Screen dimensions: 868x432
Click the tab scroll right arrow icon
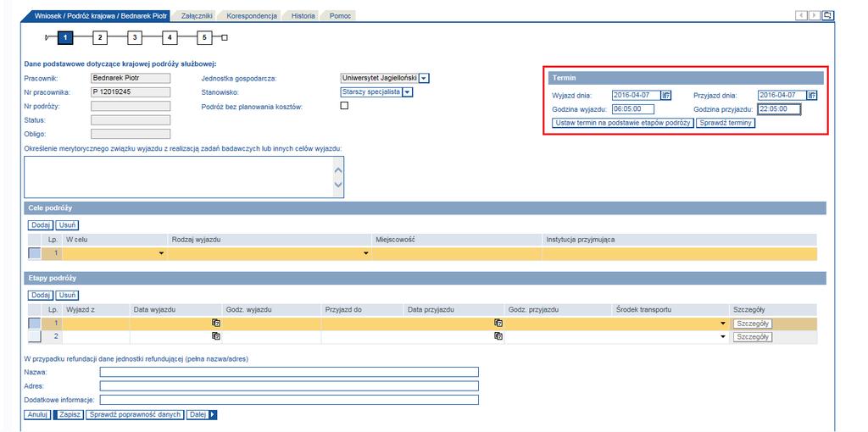point(815,15)
